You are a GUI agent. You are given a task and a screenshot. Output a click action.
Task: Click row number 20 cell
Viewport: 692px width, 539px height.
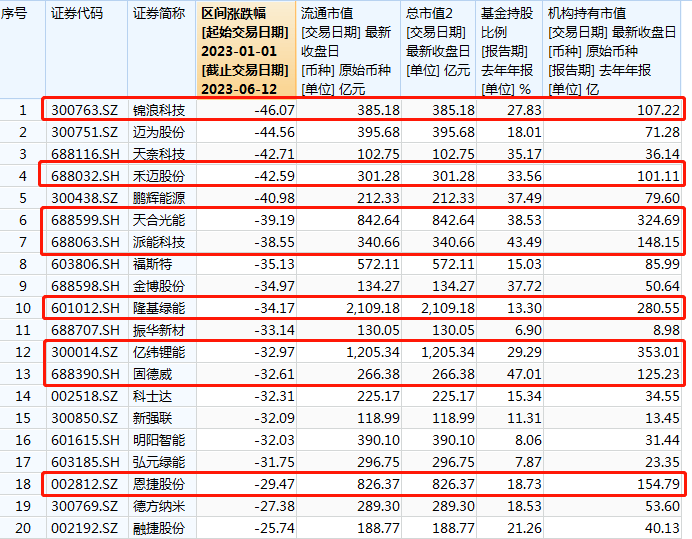23,528
